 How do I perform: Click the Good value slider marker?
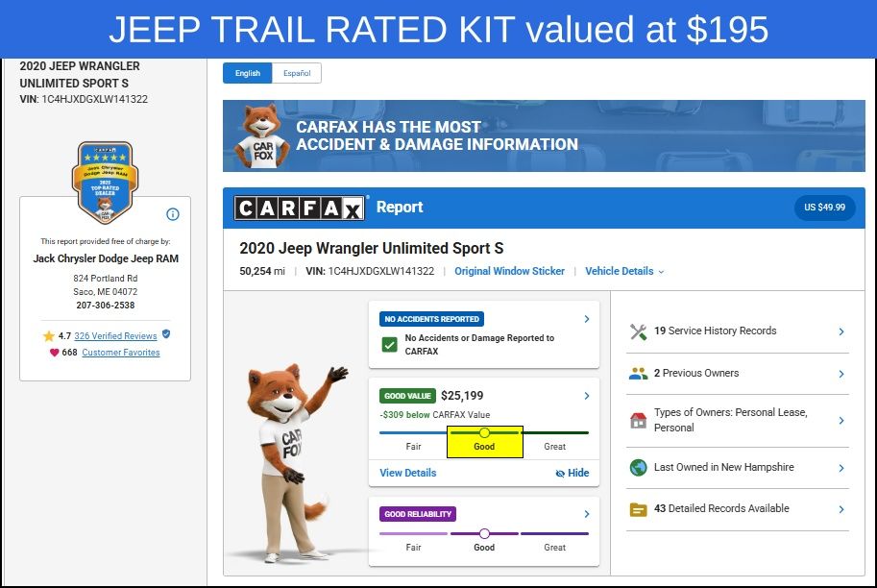tap(484, 432)
